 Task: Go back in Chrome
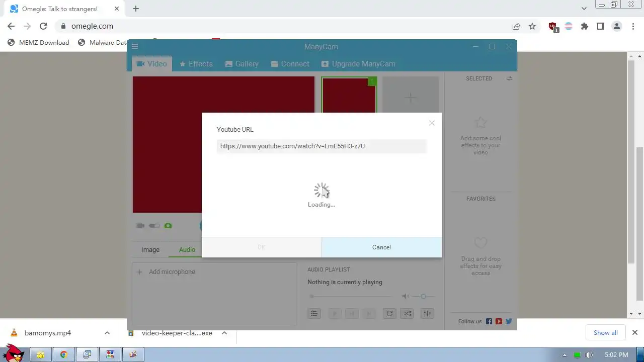point(11,26)
